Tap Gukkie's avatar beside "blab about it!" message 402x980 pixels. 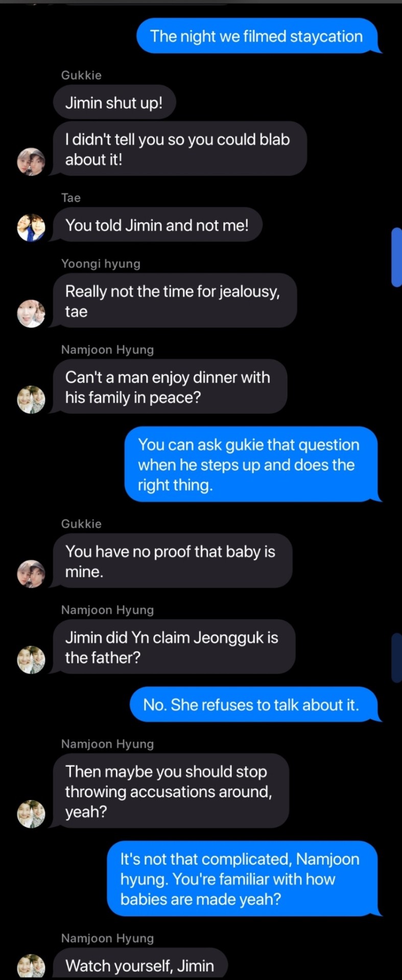[x=31, y=162]
